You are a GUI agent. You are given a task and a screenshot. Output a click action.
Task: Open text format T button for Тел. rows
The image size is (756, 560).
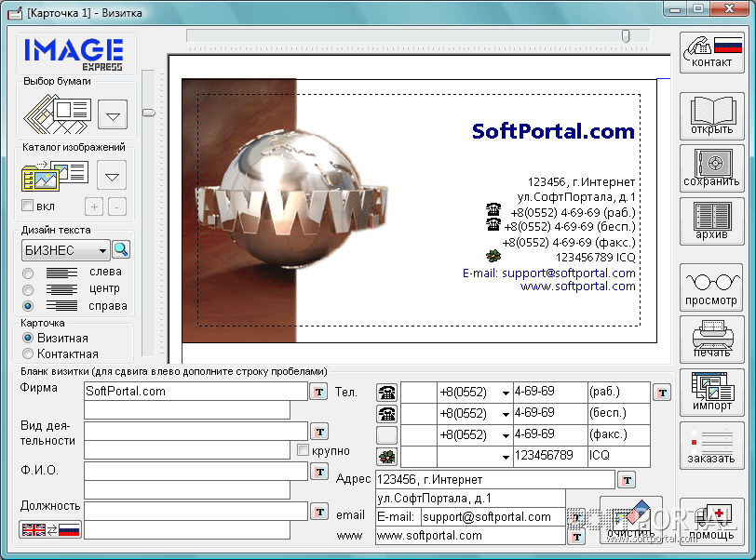tap(663, 393)
